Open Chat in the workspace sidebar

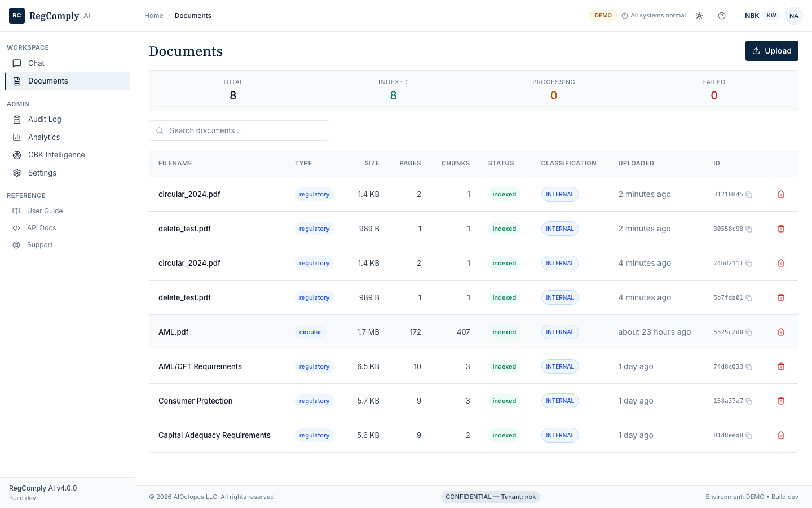[68, 63]
